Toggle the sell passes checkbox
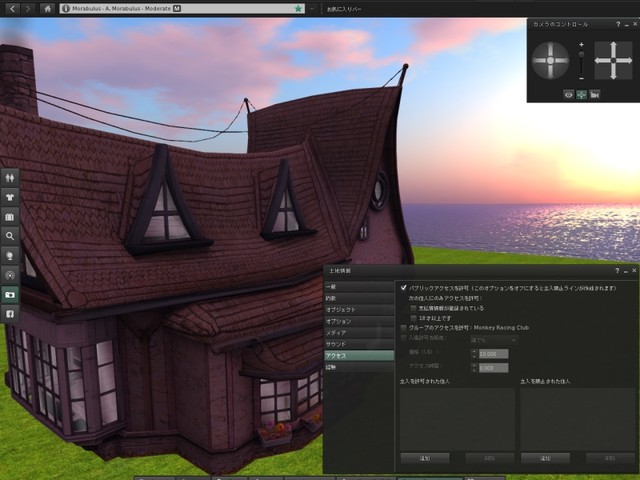 404,338
